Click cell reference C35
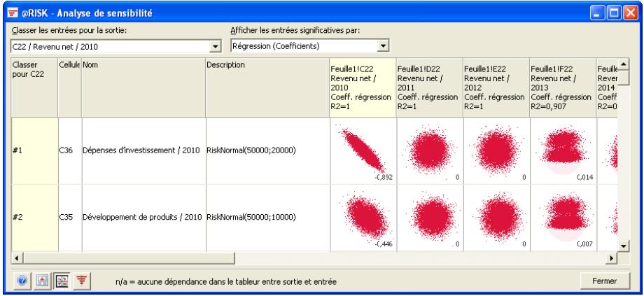644x296 pixels. 70,218
